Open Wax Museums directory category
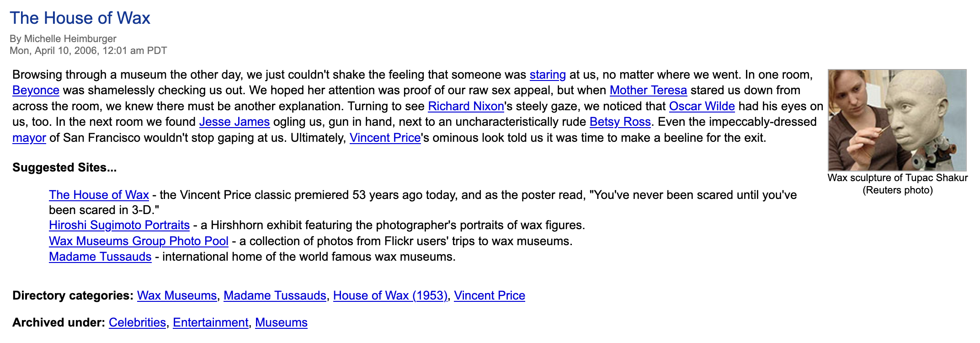Image resolution: width=980 pixels, height=343 pixels. pyautogui.click(x=176, y=295)
